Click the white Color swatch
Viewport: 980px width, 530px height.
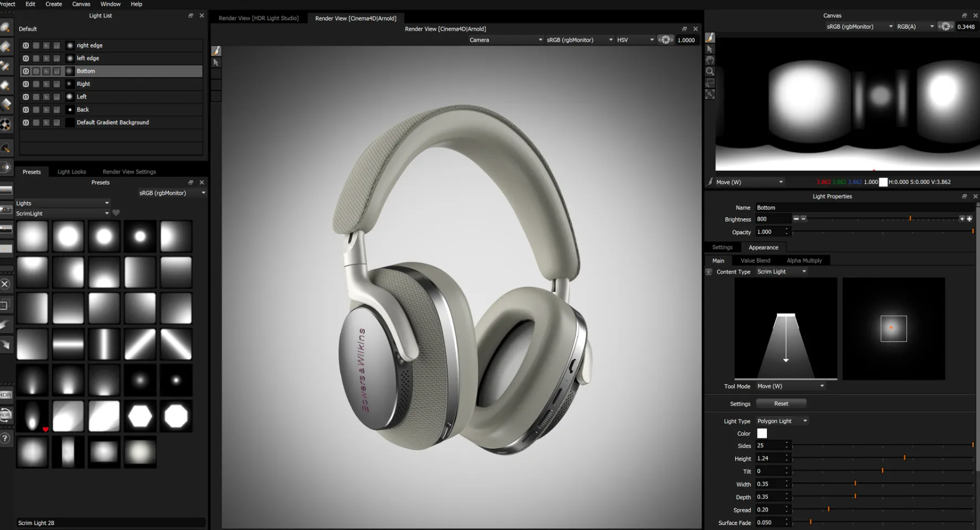pos(762,434)
